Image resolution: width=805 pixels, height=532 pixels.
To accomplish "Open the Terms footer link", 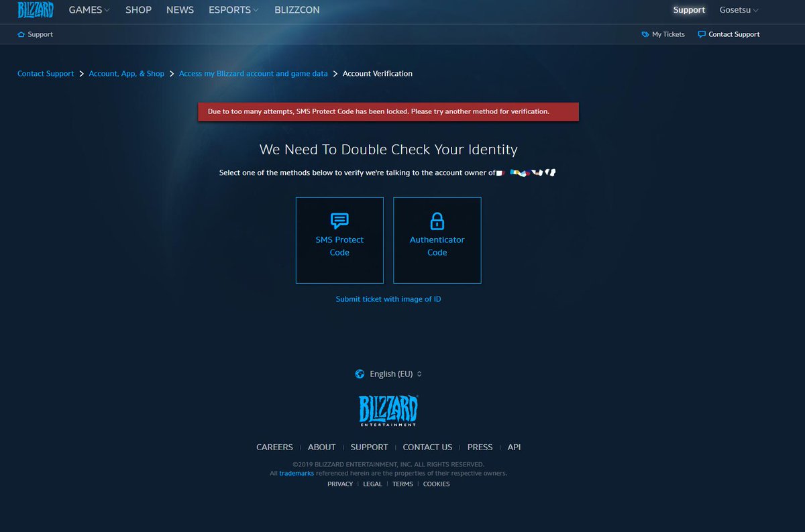I will click(x=402, y=484).
